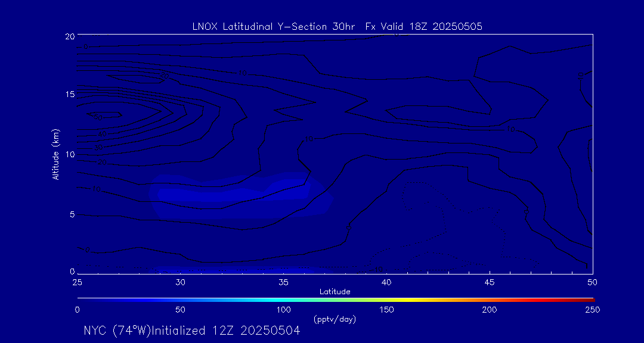Click the 150 label under the colorbar
644x343 pixels.
click(x=386, y=310)
